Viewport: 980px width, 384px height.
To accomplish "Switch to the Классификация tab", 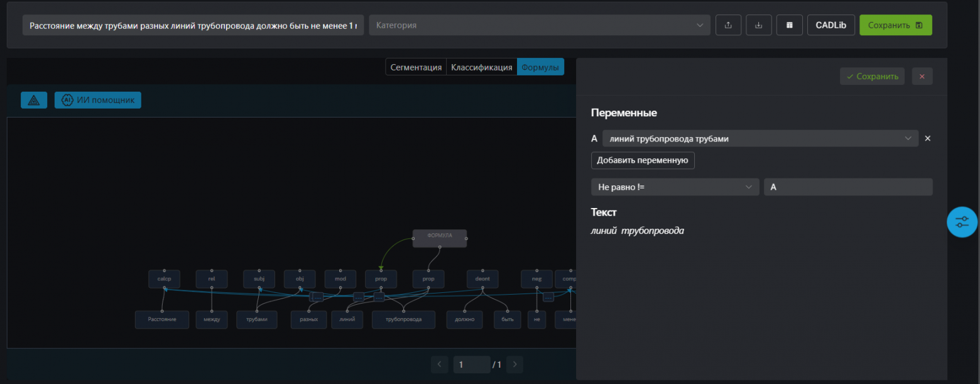I will [482, 67].
